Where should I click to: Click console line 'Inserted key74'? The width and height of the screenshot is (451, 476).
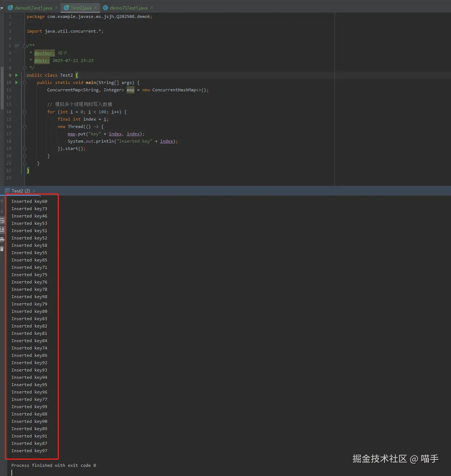29,348
